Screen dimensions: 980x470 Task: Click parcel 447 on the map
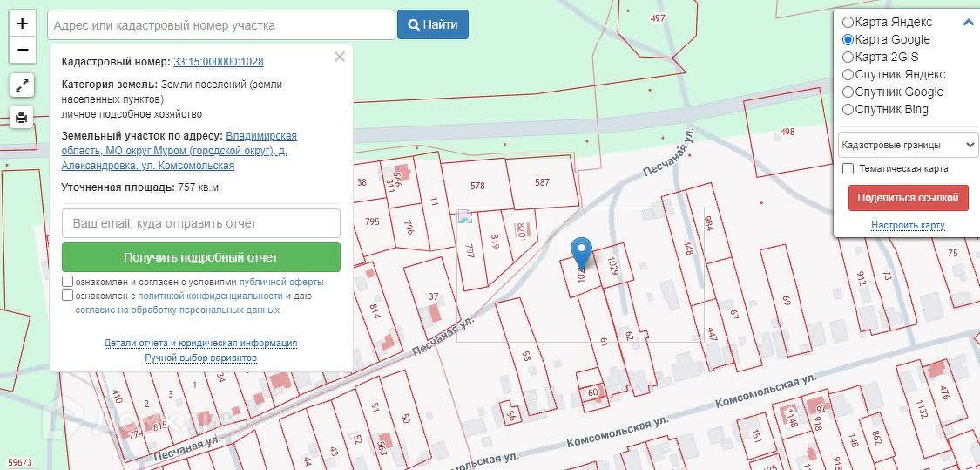pyautogui.click(x=713, y=334)
